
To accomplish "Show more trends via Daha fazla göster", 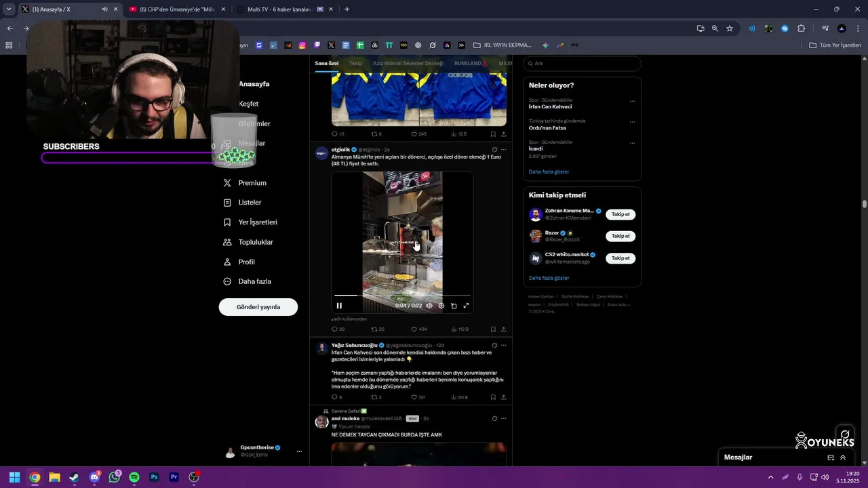I will pyautogui.click(x=549, y=171).
